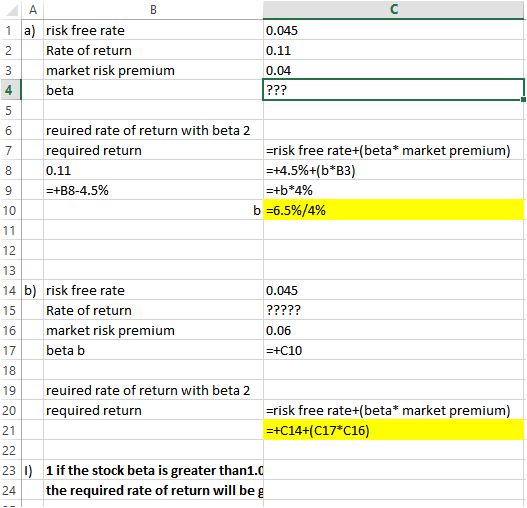Click yellow cell '=6.5%/4%'
The width and height of the screenshot is (527, 508).
point(394,210)
